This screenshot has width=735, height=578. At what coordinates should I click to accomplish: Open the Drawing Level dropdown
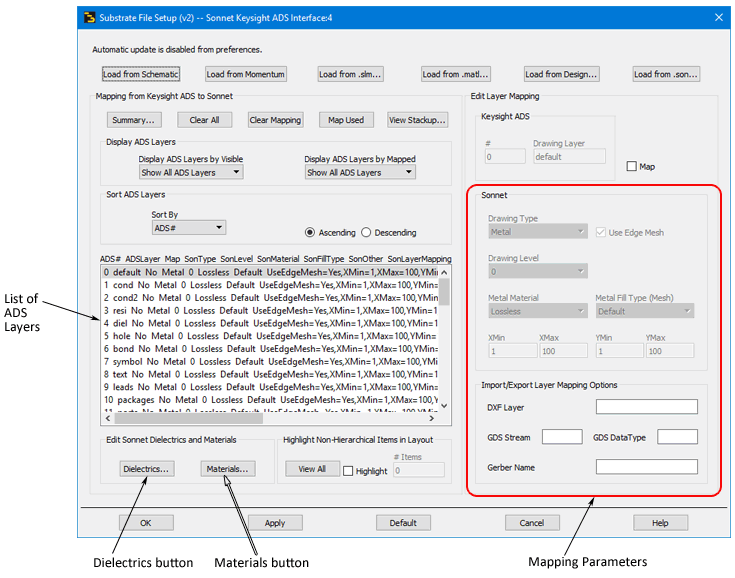point(538,271)
